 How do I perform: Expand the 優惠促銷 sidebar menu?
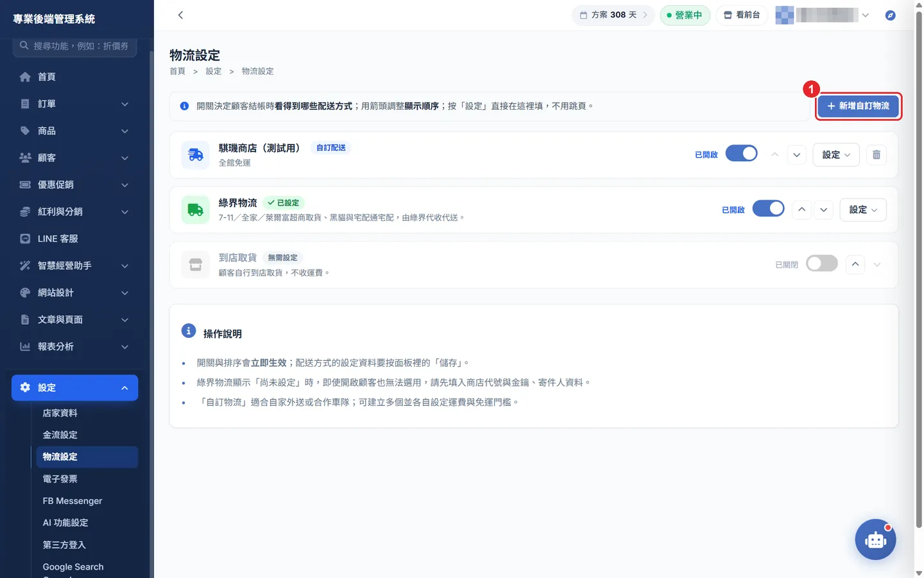tap(75, 185)
